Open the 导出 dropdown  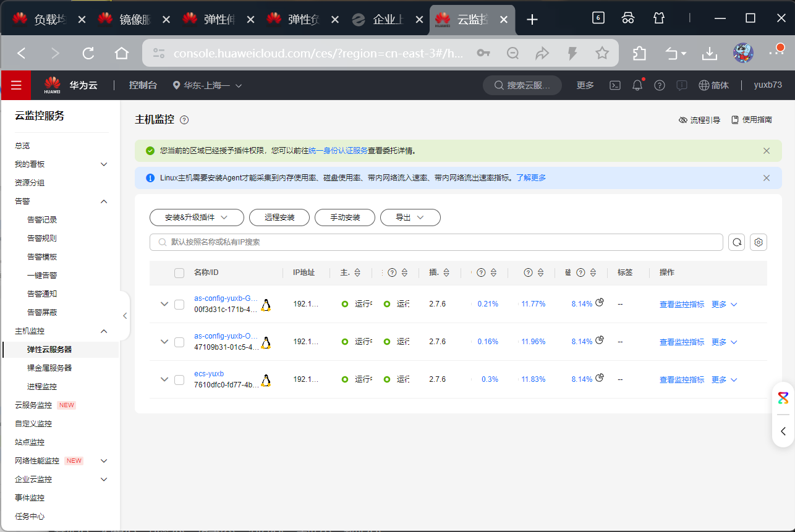click(410, 217)
